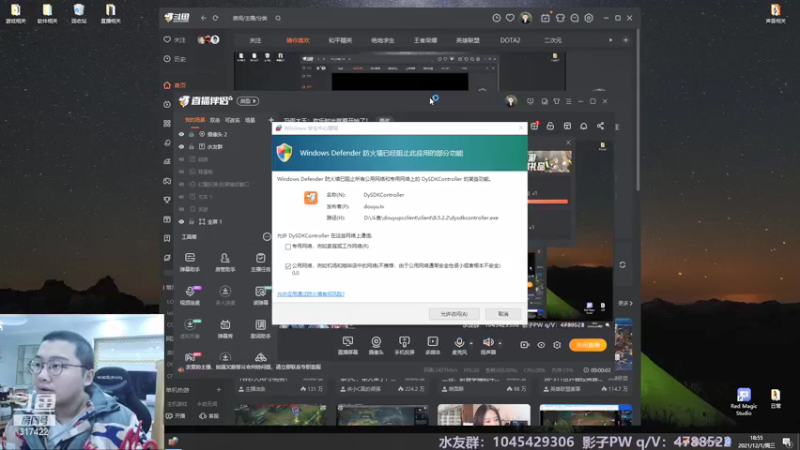Image resolution: width=800 pixels, height=450 pixels.
Task: Add a new scene with plus button
Action: click(x=271, y=120)
